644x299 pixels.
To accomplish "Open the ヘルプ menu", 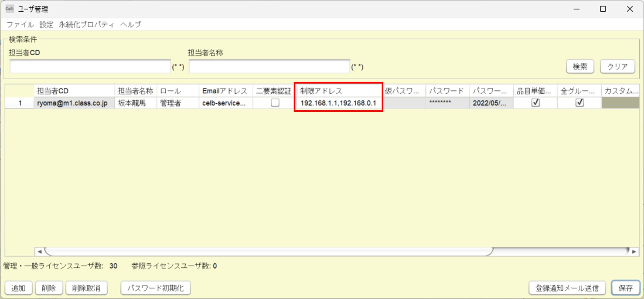I will pos(130,24).
